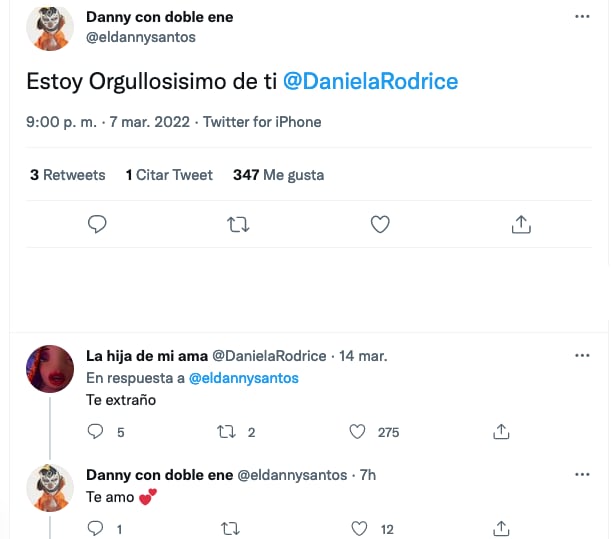
Task: Reply to the main tweet by Danny
Action: [x=97, y=225]
